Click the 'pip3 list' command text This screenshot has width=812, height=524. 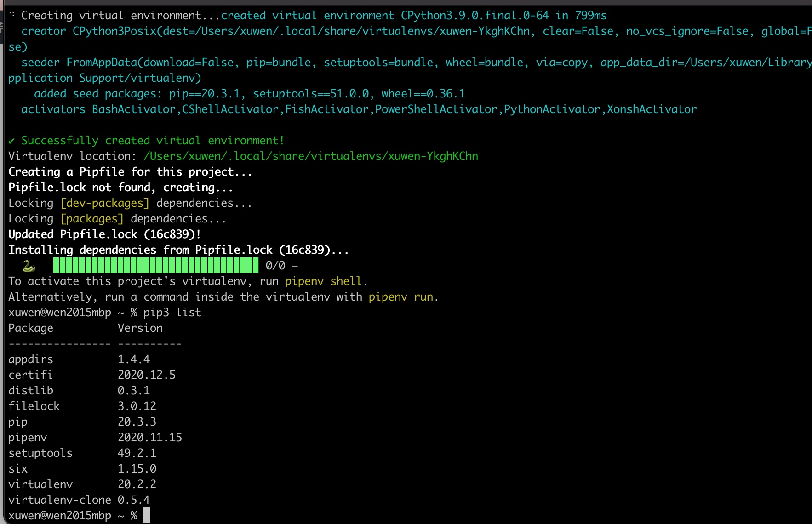coord(172,313)
